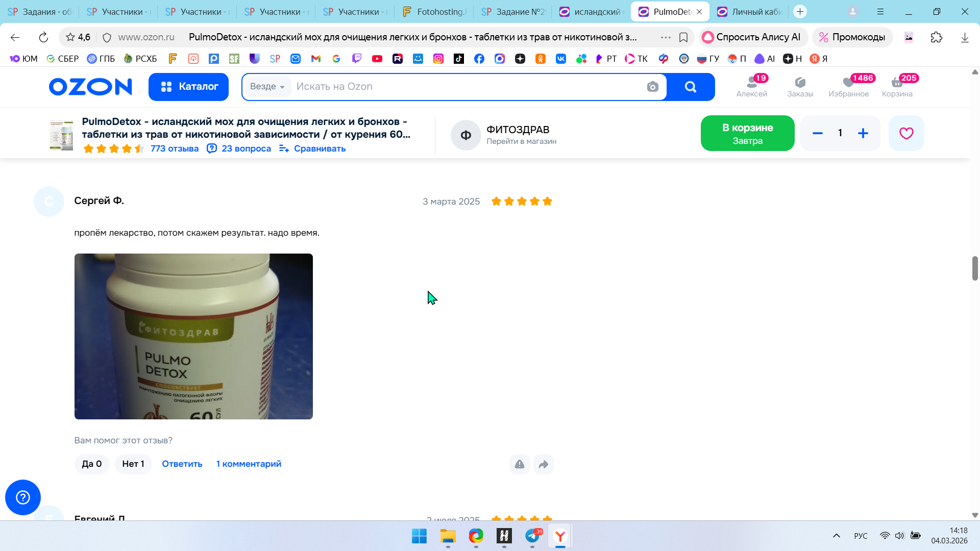Click the blue magnifier search button
This screenshot has width=980, height=551.
pyautogui.click(x=690, y=87)
